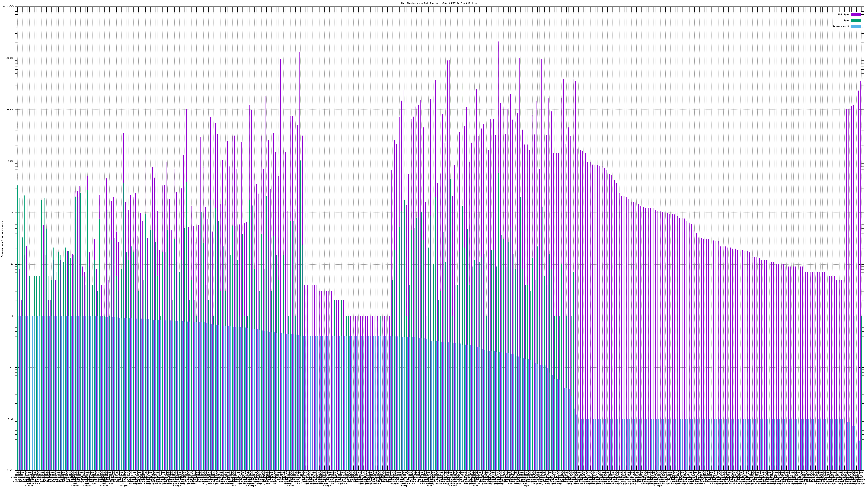Click the 0.1 y-axis tick label
Image resolution: width=868 pixels, height=488 pixels.
coord(12,367)
